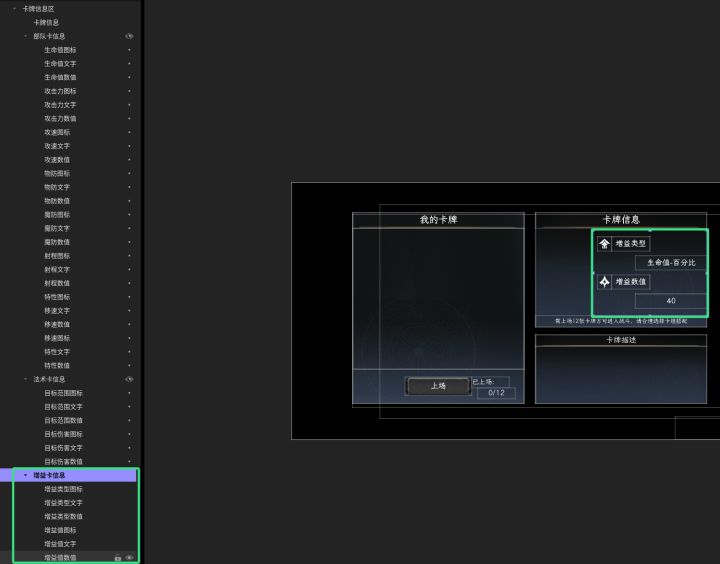Select the 魔防数值 layer
The width and height of the screenshot is (720, 564).
coord(57,242)
